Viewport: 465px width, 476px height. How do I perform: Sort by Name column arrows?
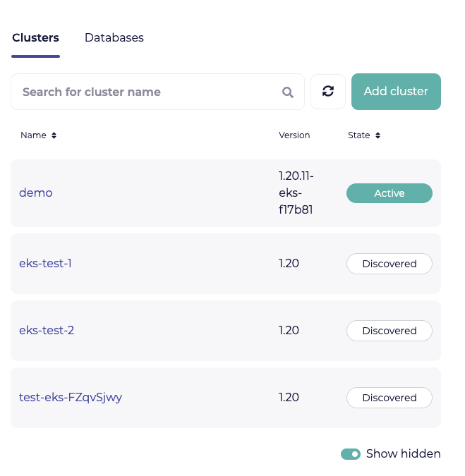coord(54,135)
